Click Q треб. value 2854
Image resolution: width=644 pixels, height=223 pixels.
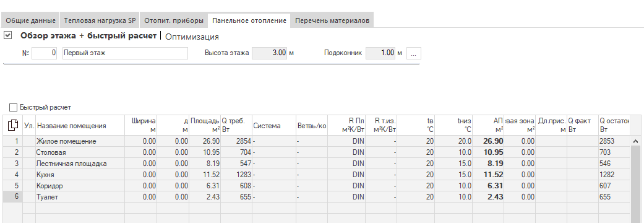point(236,141)
